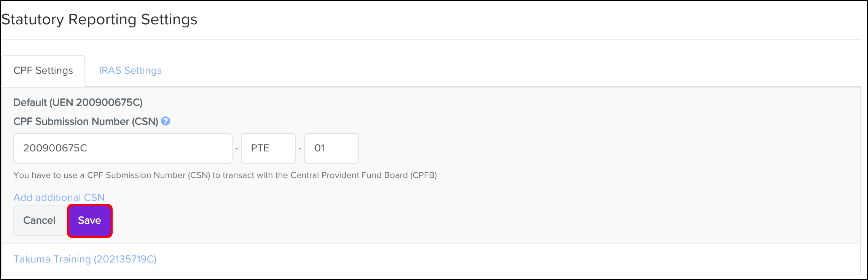Click the 01 CSN suffix field
Image resolution: width=868 pixels, height=280 pixels.
click(x=331, y=148)
